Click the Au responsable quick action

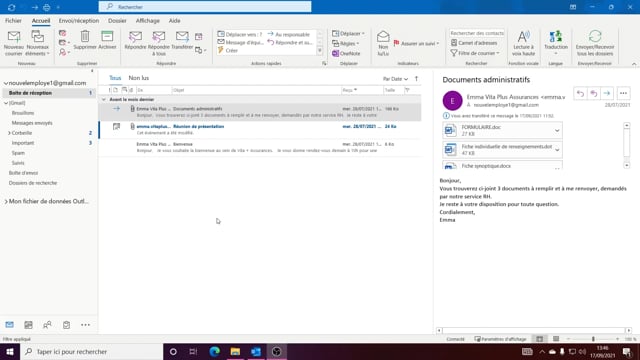tap(289, 34)
